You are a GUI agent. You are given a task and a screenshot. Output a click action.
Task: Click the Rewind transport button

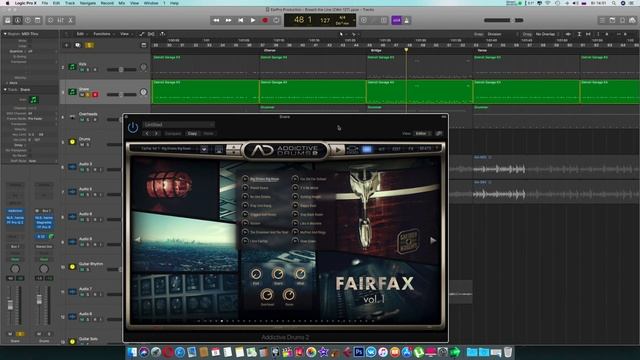216,20
